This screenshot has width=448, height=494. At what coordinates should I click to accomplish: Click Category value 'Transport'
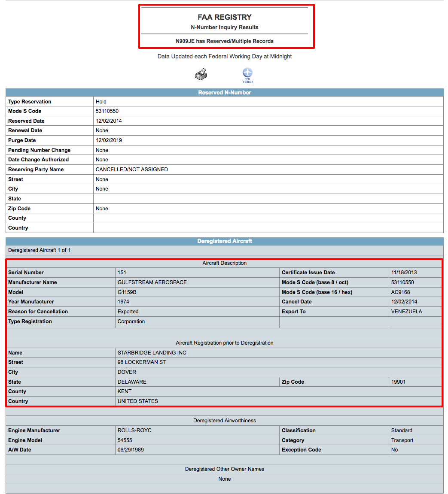tap(402, 440)
